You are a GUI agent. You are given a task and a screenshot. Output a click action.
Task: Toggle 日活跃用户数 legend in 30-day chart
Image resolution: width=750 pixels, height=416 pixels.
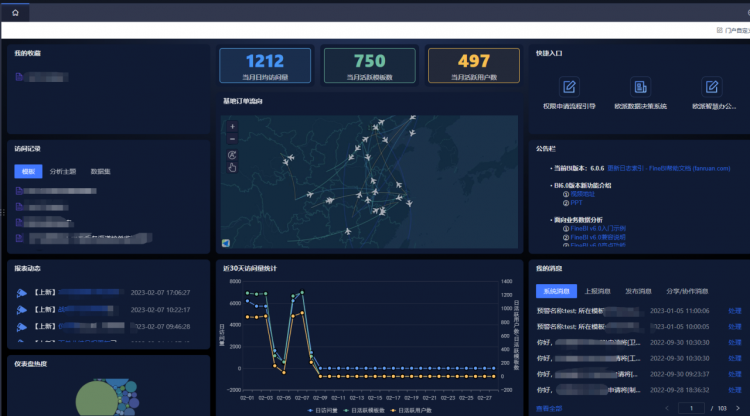pyautogui.click(x=411, y=410)
